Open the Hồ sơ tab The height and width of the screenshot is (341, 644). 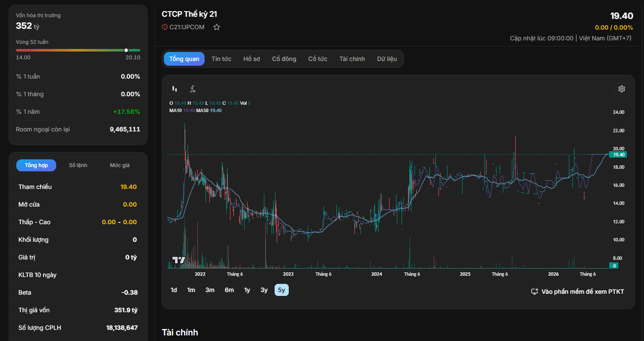pyautogui.click(x=251, y=59)
